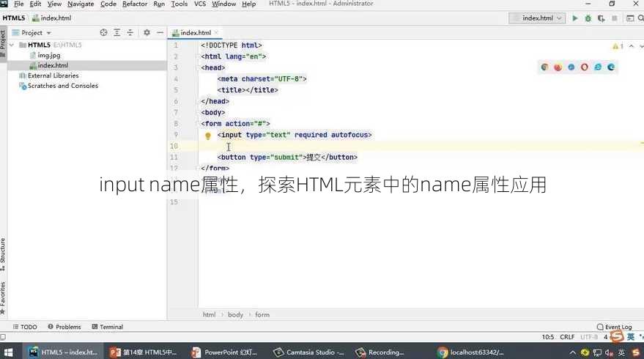Change the UTF-8 file encoding

(589, 337)
